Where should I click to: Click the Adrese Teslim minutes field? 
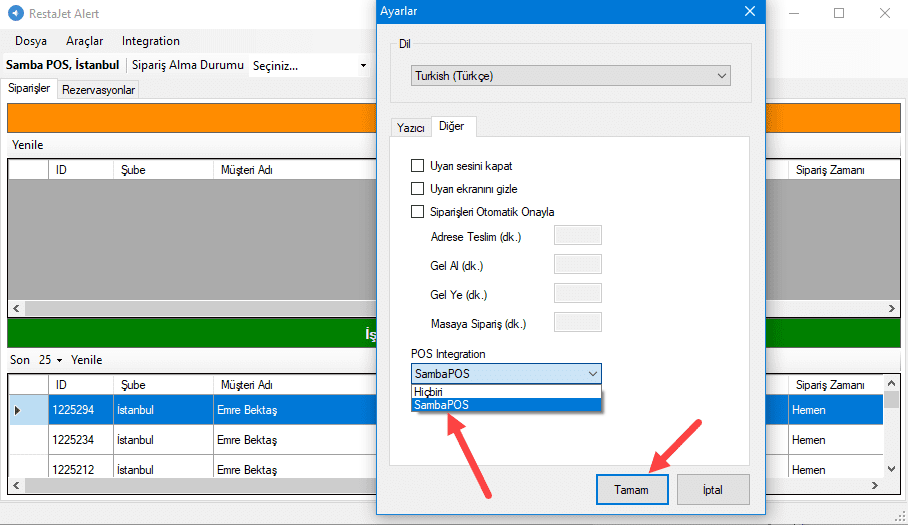[x=577, y=237]
